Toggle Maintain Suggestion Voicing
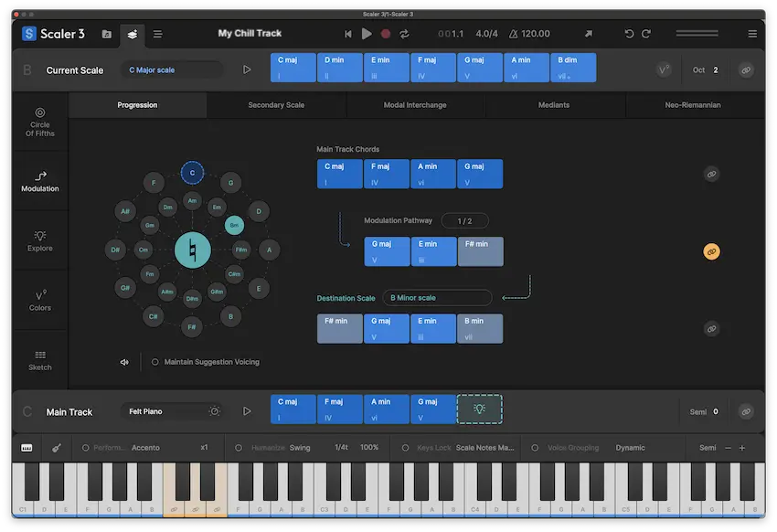The image size is (777, 532). 154,361
